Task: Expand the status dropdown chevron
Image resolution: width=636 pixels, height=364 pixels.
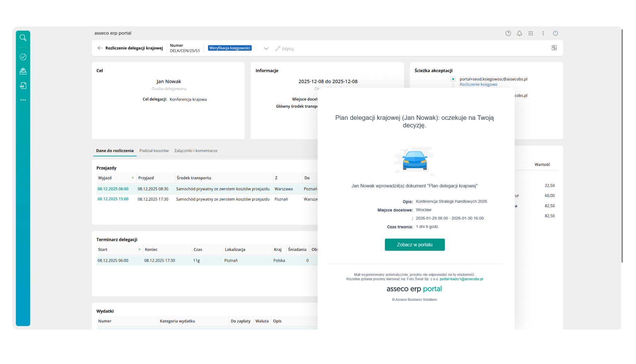Action: 266,49
